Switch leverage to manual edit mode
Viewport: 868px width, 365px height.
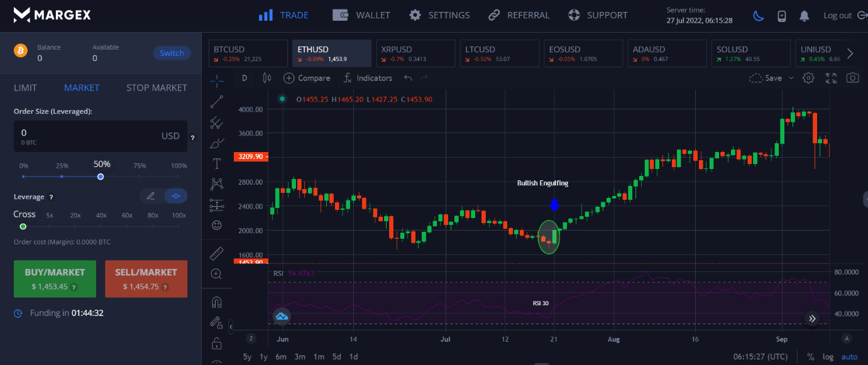tap(151, 196)
